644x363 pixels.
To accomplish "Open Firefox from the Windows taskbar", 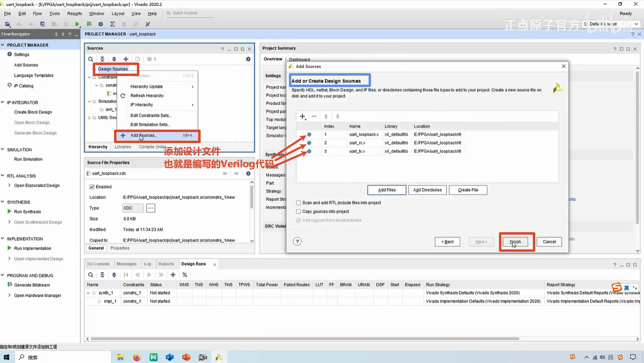I will point(137,357).
